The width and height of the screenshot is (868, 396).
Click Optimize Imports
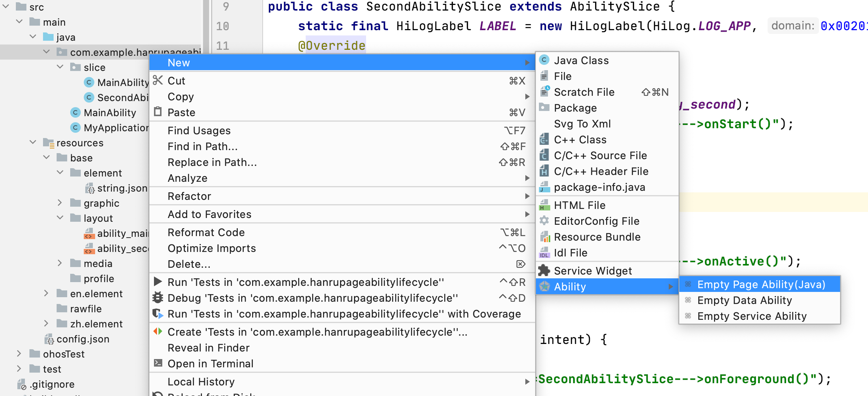pos(342,248)
